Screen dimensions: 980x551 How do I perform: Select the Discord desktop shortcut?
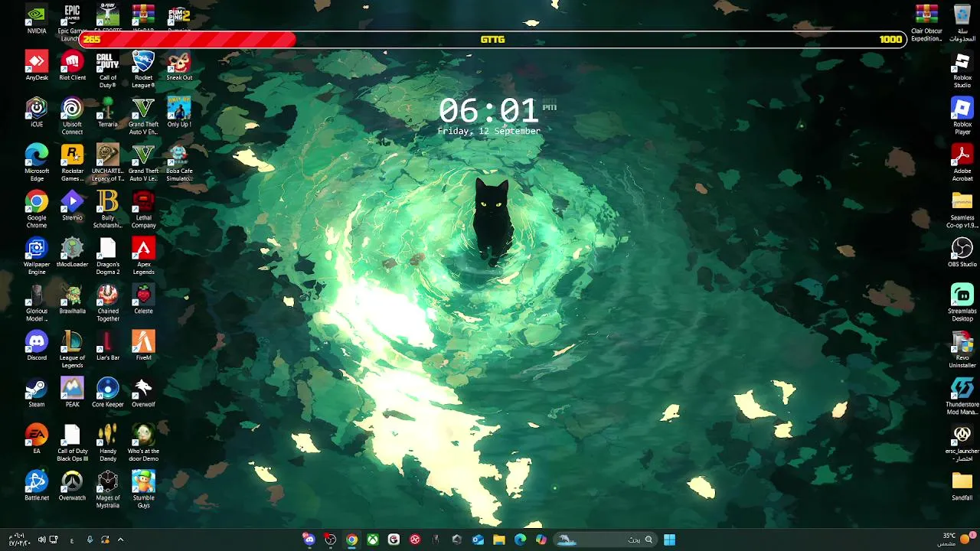pos(36,346)
